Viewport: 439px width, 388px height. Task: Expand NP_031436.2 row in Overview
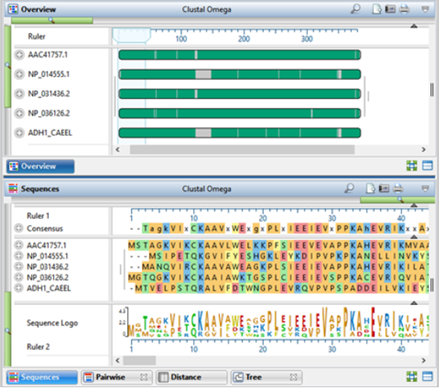click(x=19, y=94)
